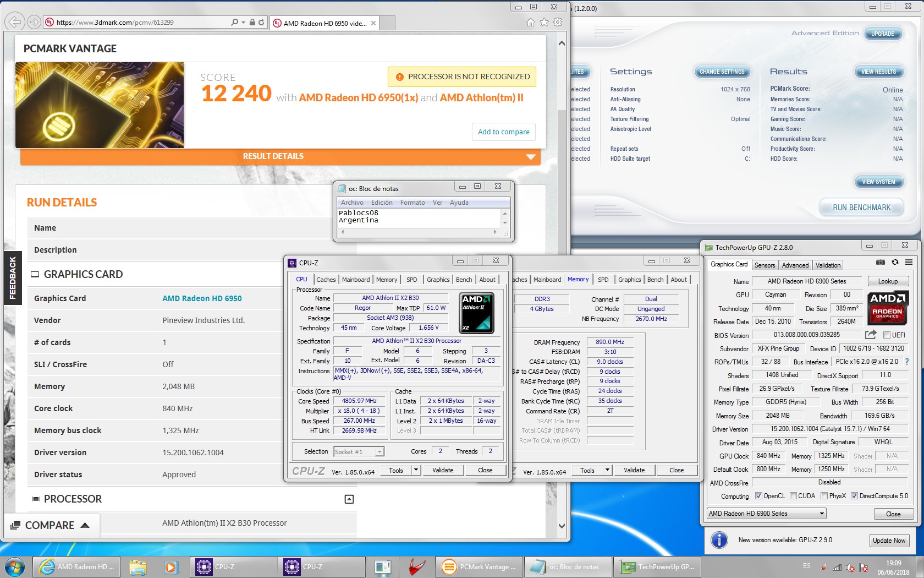924x578 pixels.
Task: Toggle the DirectCompute 5.0 checkbox
Action: [854, 496]
